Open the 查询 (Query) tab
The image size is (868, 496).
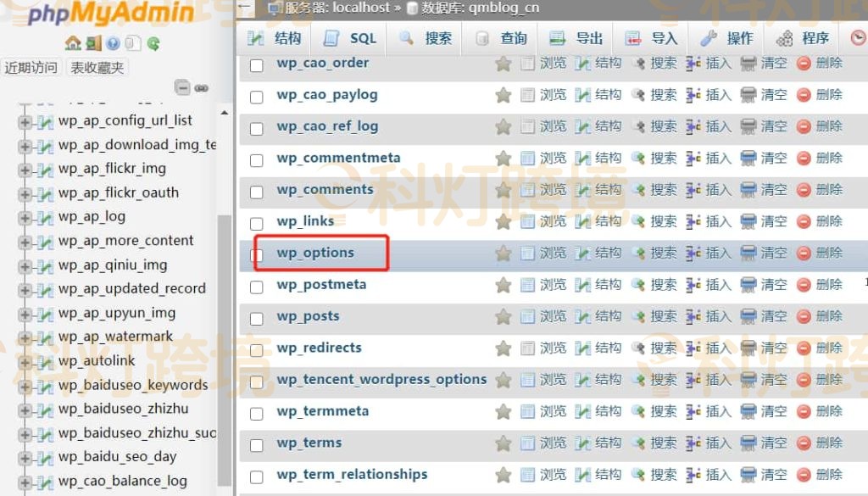pyautogui.click(x=500, y=38)
